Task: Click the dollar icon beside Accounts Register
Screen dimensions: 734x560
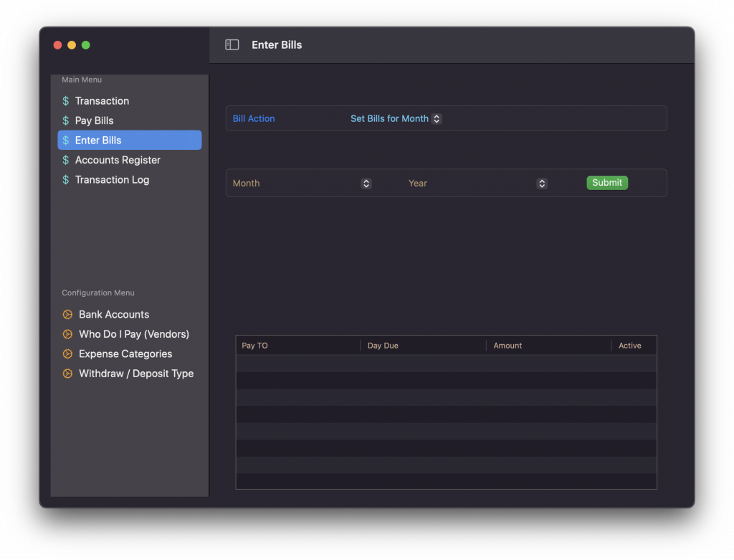Action: [x=66, y=160]
